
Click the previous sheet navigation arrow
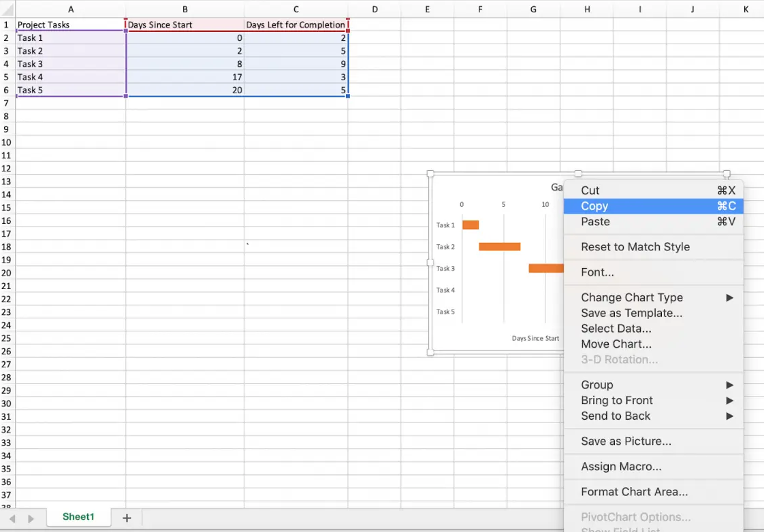click(12, 518)
